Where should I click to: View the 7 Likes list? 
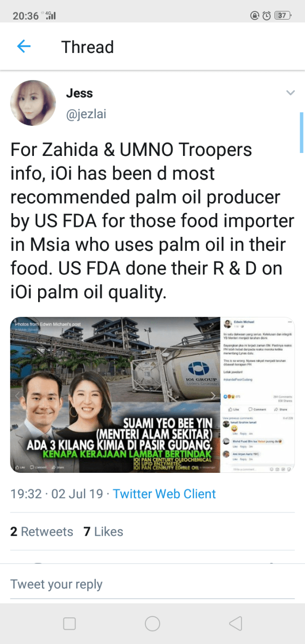(x=103, y=532)
